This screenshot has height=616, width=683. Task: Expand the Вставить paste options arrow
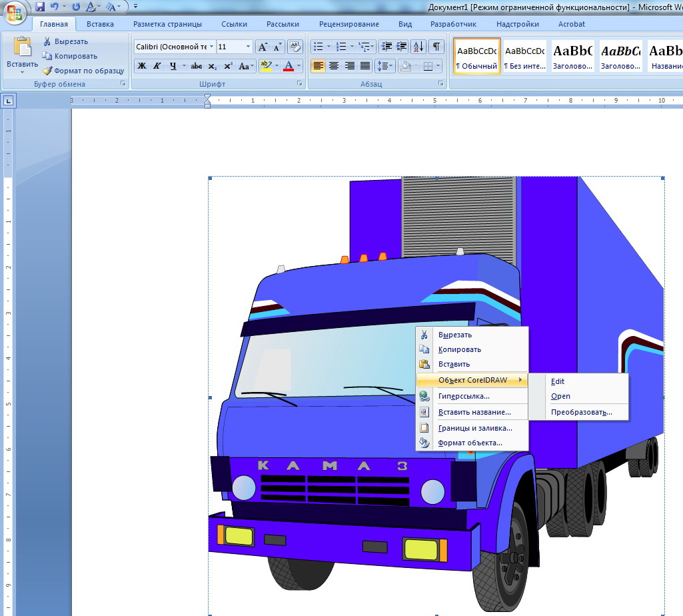(x=22, y=73)
